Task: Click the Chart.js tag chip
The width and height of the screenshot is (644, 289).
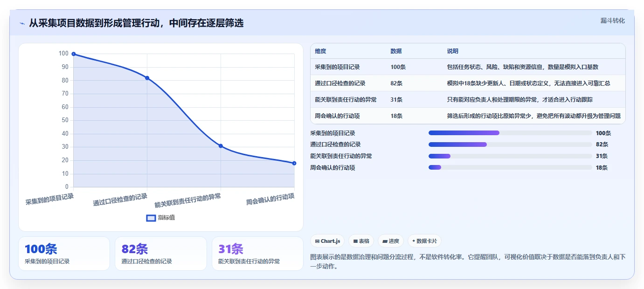Action: 327,241
